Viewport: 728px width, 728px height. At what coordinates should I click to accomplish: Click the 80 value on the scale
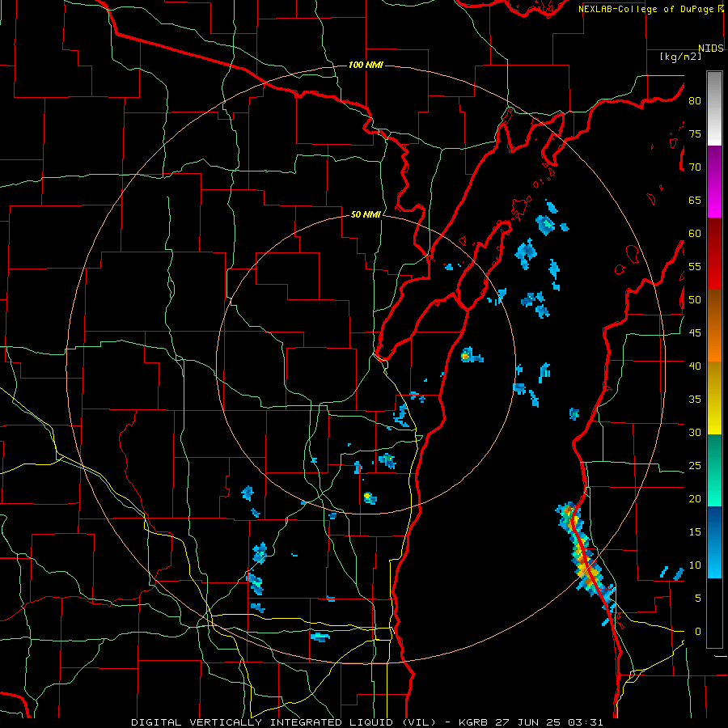(695, 101)
